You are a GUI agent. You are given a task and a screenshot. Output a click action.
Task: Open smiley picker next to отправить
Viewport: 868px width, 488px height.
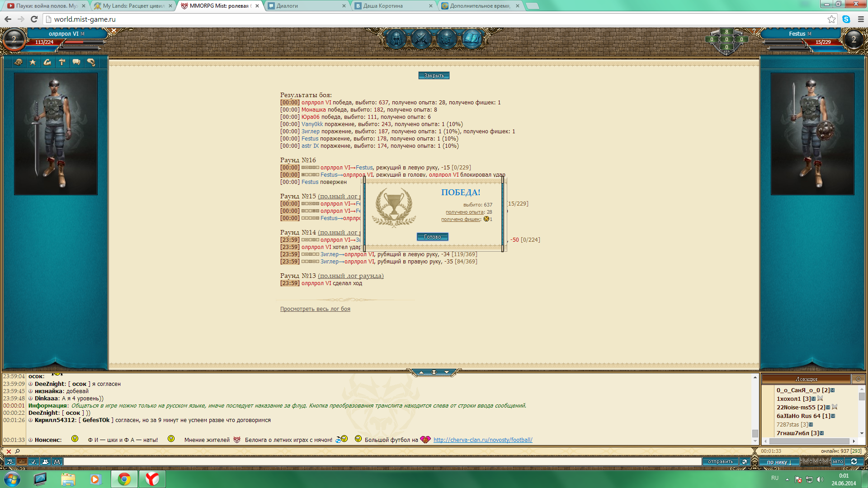coord(745,462)
